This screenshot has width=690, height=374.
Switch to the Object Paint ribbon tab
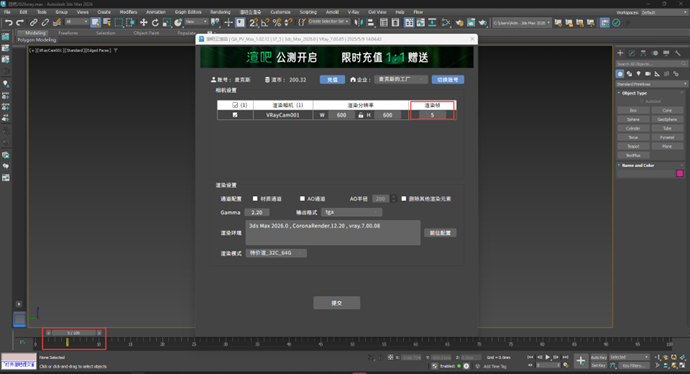click(146, 33)
